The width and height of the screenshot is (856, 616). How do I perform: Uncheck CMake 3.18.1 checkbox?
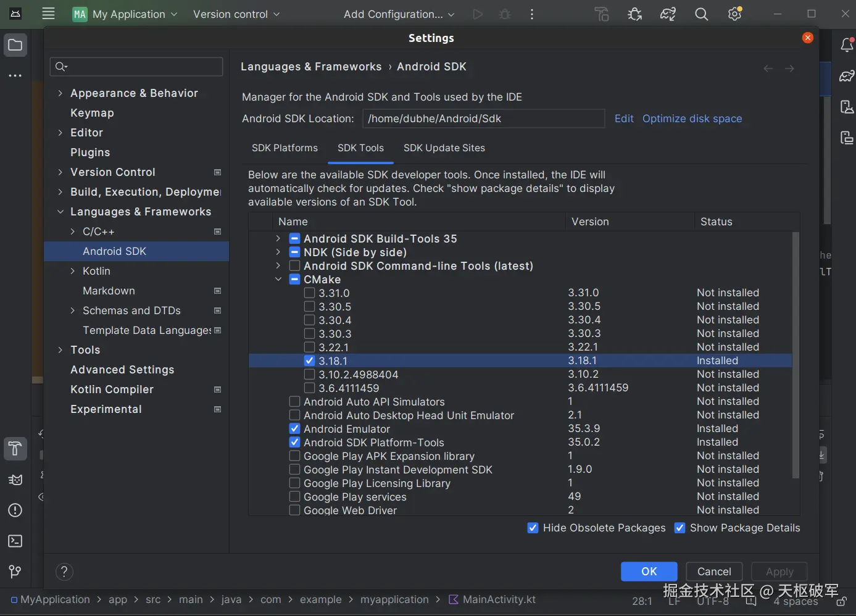pyautogui.click(x=310, y=360)
